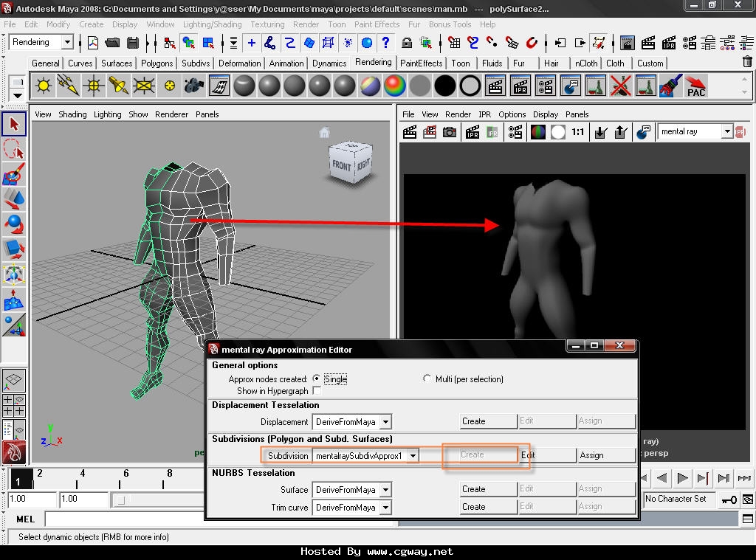Open the shelf trash can icon
Screen dimensions: 756x560
coord(747,62)
